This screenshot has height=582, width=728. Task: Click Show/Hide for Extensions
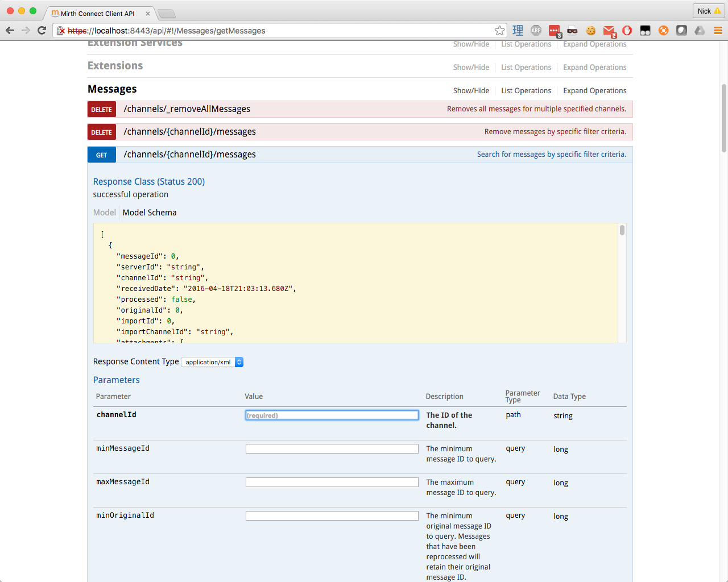point(471,67)
